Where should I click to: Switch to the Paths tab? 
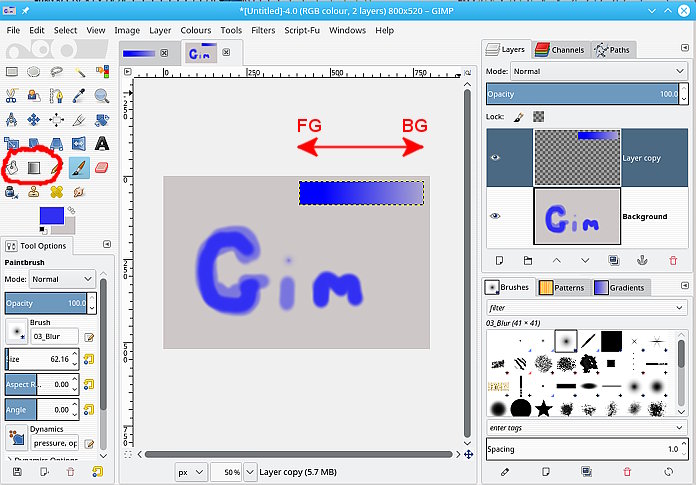[613, 50]
